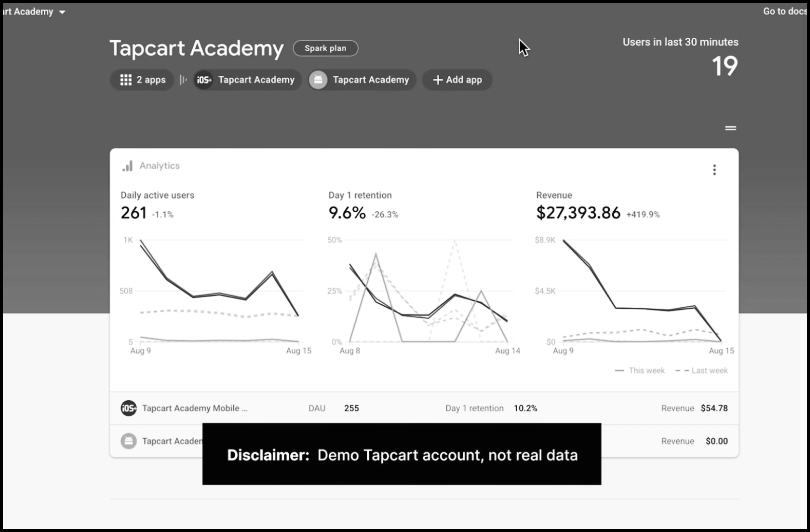Select the Android Tapcart Academy app
Screen dimensions: 810x532
click(x=361, y=79)
